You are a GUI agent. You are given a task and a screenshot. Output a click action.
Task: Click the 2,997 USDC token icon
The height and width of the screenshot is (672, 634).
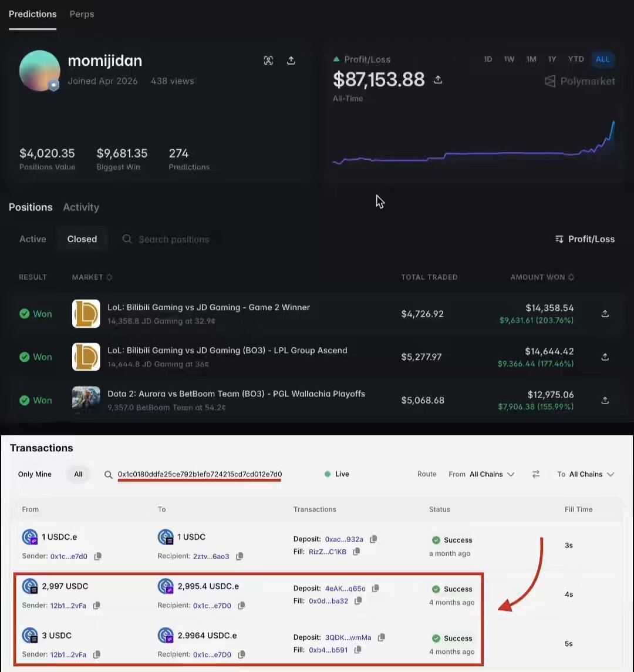point(29,586)
